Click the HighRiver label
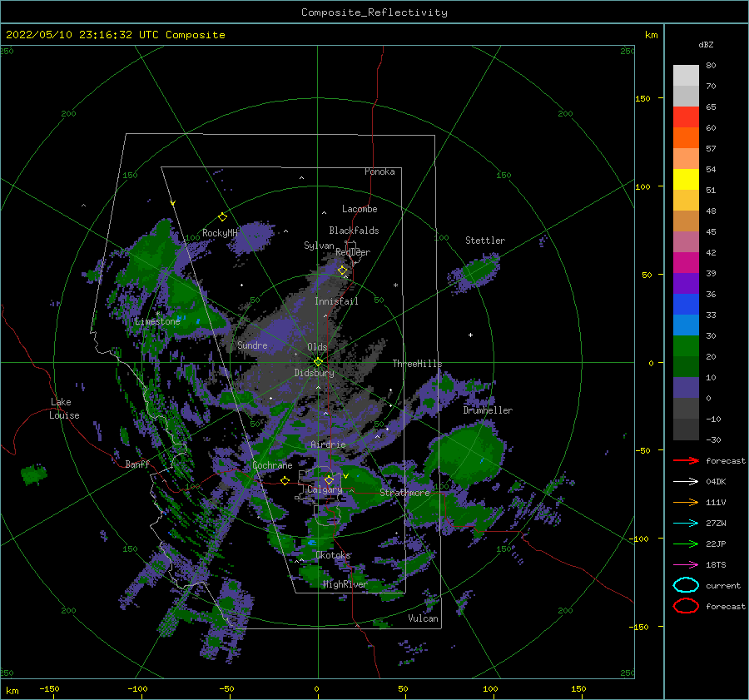The height and width of the screenshot is (700, 749). point(345,584)
